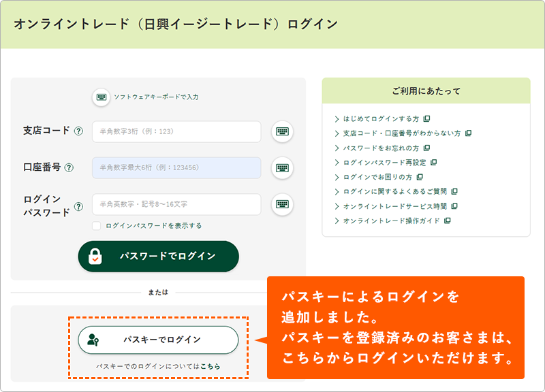Select the ログインパスワード input field

coord(176,204)
